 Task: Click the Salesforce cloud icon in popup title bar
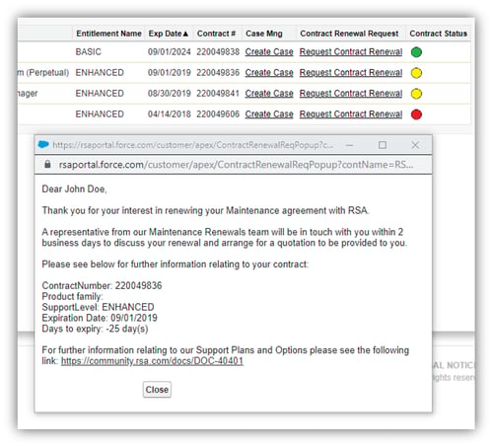pos(43,144)
